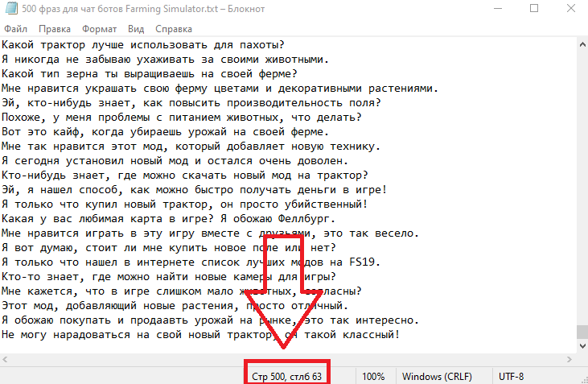The image size is (588, 384).
Task: Click line starting "Похоже, у меня проблемы"
Action: click(182, 118)
